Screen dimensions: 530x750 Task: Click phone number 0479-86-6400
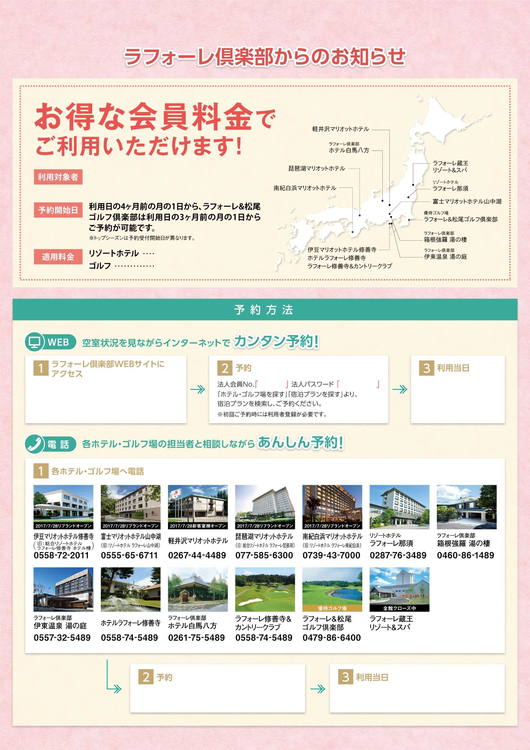click(x=331, y=638)
